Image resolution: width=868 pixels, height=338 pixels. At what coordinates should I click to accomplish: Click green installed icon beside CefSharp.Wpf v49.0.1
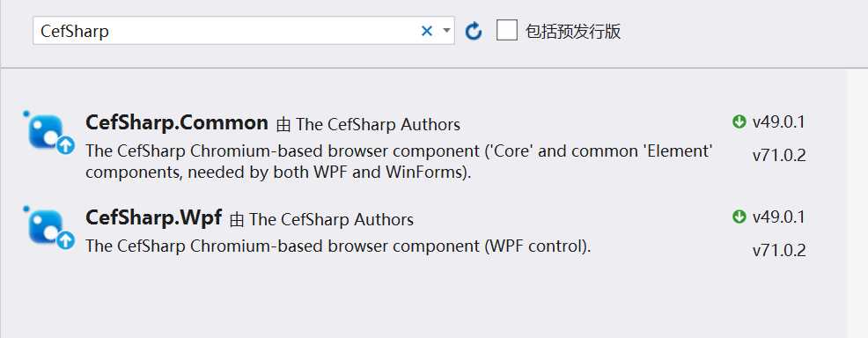click(739, 217)
